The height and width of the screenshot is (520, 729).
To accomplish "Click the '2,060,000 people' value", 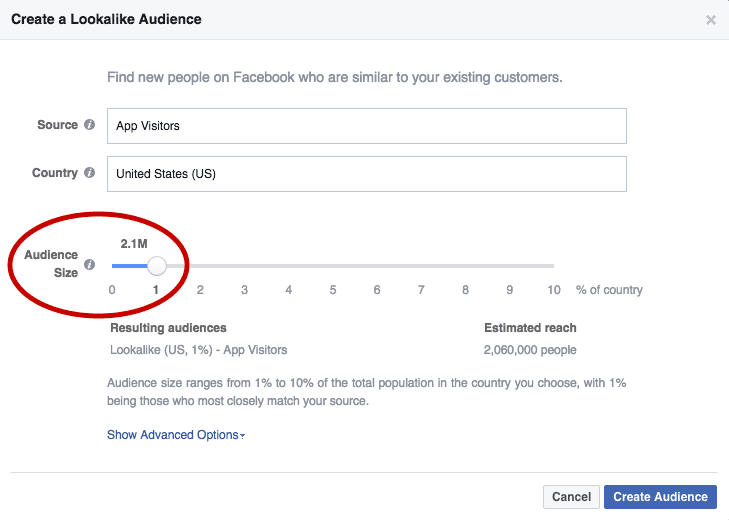I will click(530, 350).
